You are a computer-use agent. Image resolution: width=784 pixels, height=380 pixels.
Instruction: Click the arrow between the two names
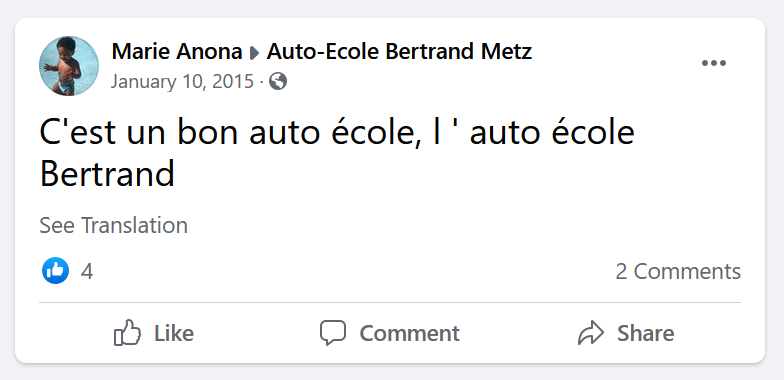(254, 52)
